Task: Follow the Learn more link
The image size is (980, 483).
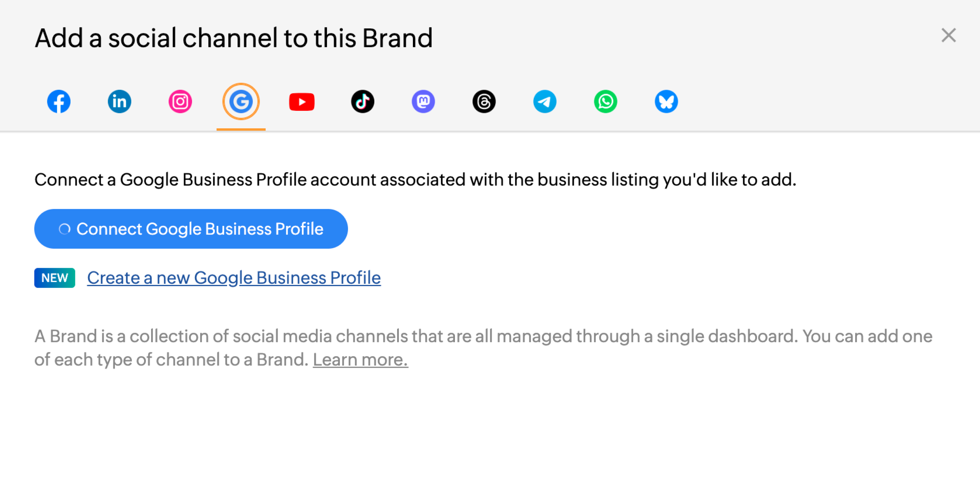Action: point(360,359)
